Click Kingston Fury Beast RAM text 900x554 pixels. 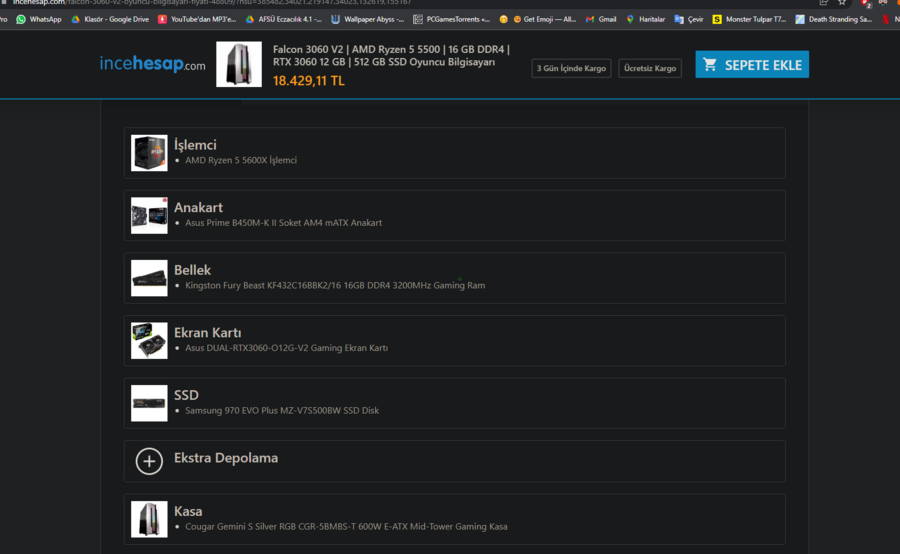(x=335, y=285)
